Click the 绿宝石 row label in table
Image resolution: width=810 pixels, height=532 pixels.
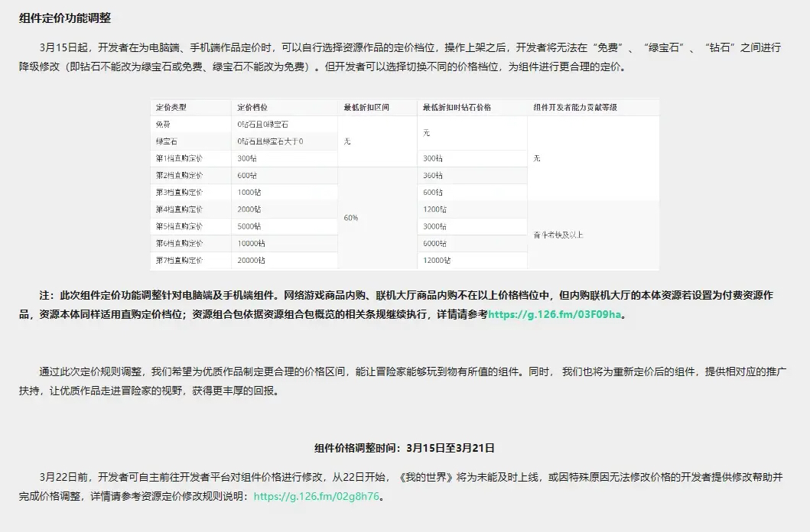point(166,141)
